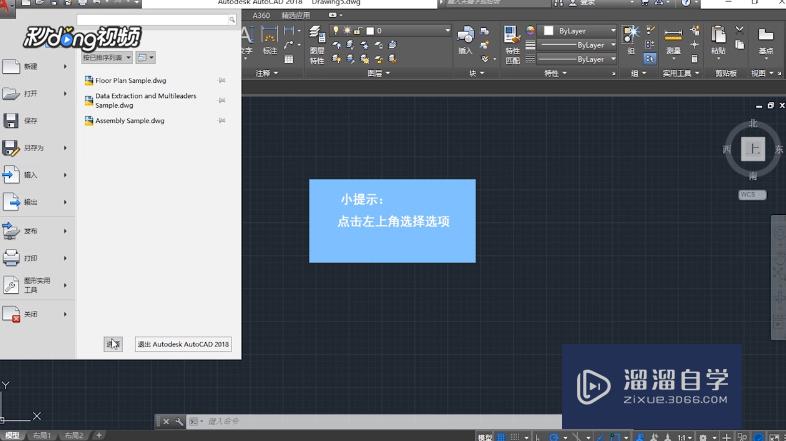
Task: Open the AutoCAD application menu button
Action: pyautogui.click(x=6, y=8)
